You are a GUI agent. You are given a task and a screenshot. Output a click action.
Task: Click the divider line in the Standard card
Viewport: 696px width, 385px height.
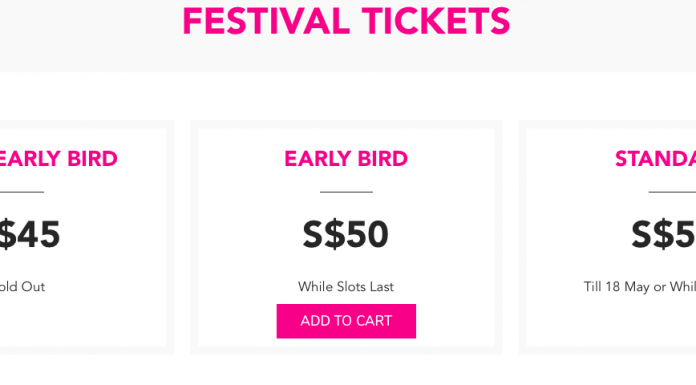point(672,192)
